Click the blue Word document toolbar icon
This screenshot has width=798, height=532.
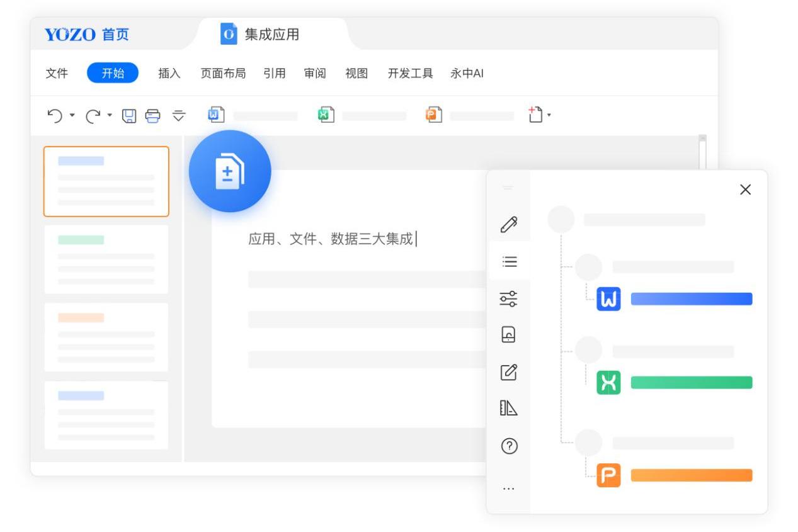[216, 115]
